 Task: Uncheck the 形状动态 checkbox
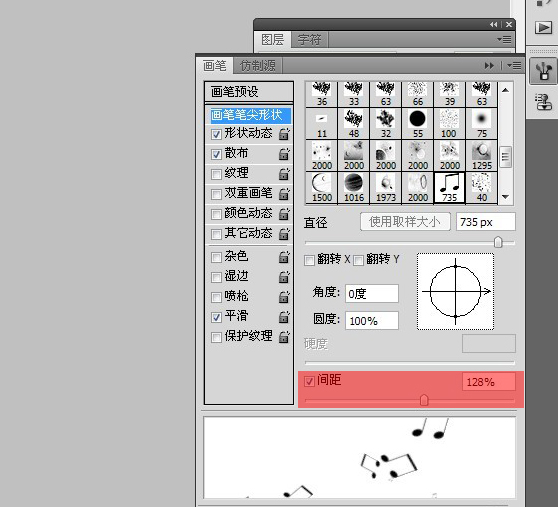pos(216,134)
